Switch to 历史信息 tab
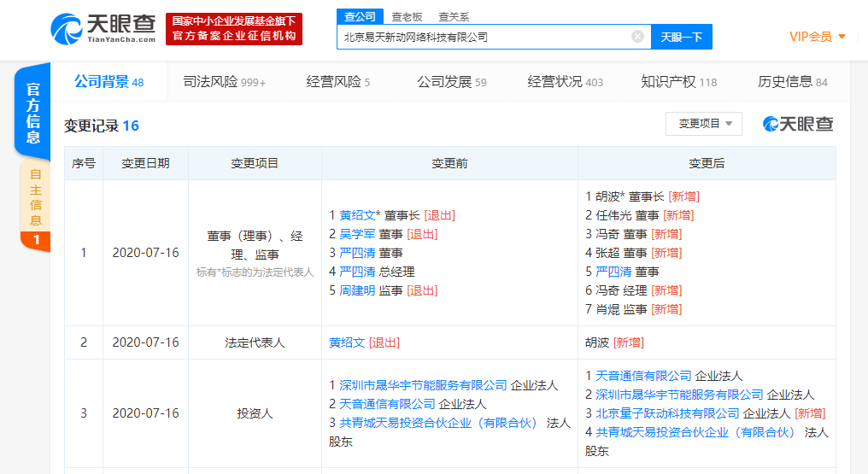This screenshot has width=868, height=474. [x=792, y=82]
